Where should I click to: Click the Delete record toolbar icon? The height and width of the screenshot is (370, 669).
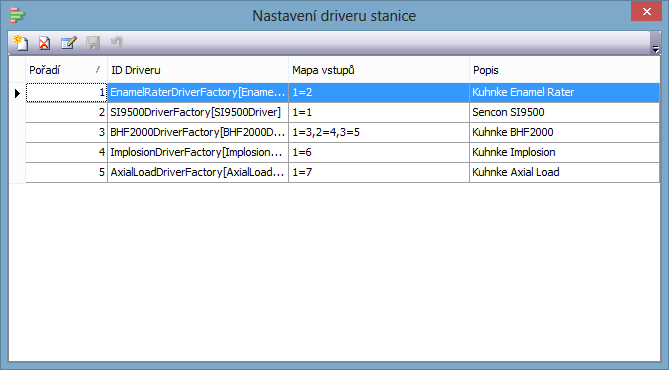click(x=44, y=43)
